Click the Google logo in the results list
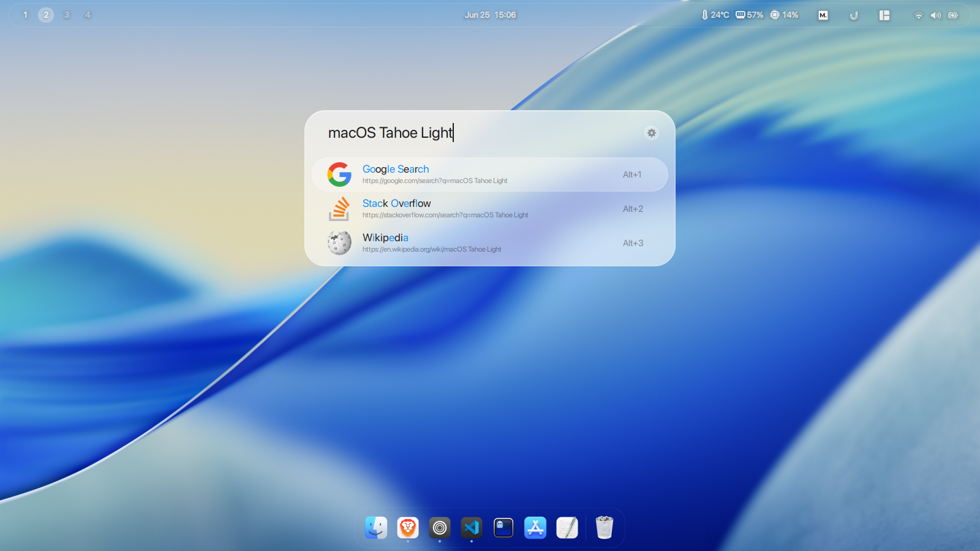Image resolution: width=980 pixels, height=551 pixels. point(339,174)
